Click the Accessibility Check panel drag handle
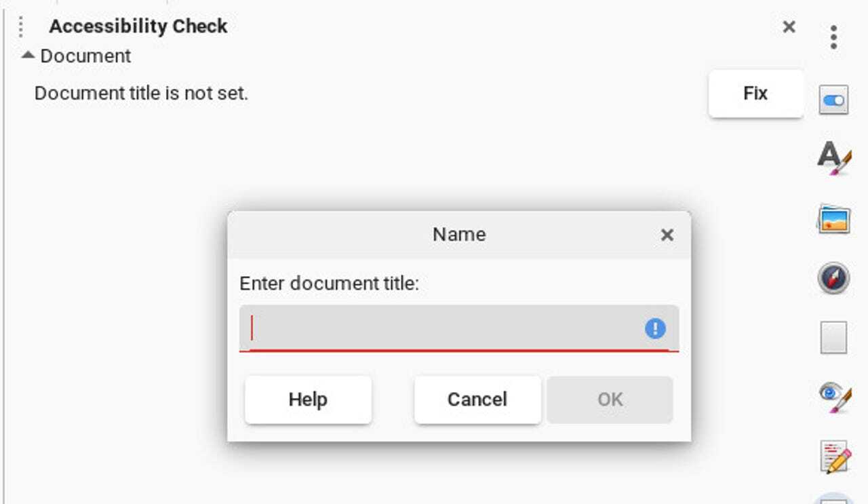 click(21, 27)
